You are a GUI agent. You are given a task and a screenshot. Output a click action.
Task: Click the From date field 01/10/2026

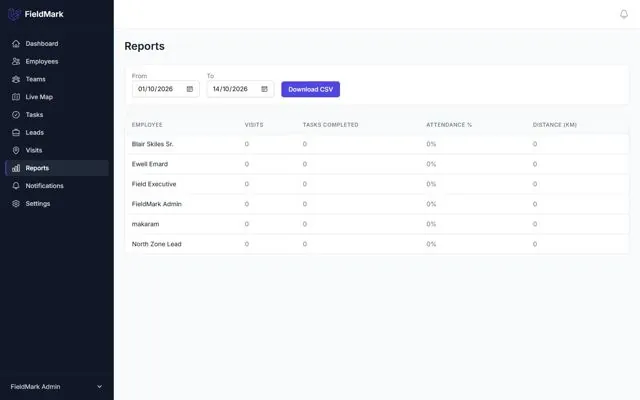coord(166,89)
